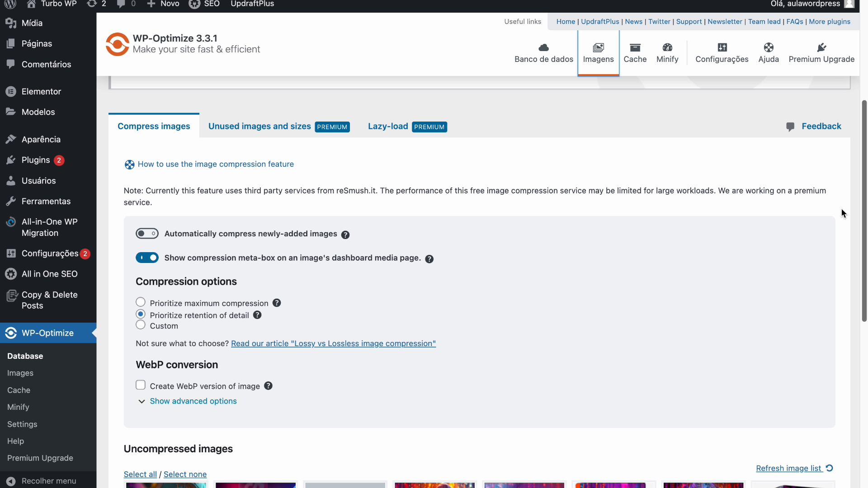Open the Lossy vs Lossless article link
Image resolution: width=868 pixels, height=488 pixels.
click(x=333, y=343)
